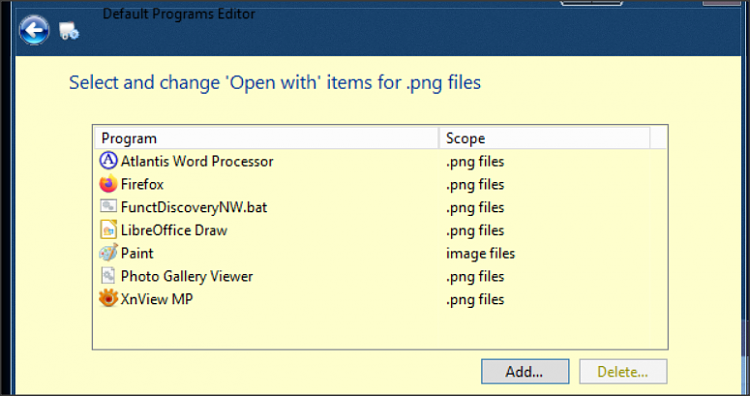750x396 pixels.
Task: Select the 'FunctDiscoveryNW.bat' entry
Action: pos(194,208)
